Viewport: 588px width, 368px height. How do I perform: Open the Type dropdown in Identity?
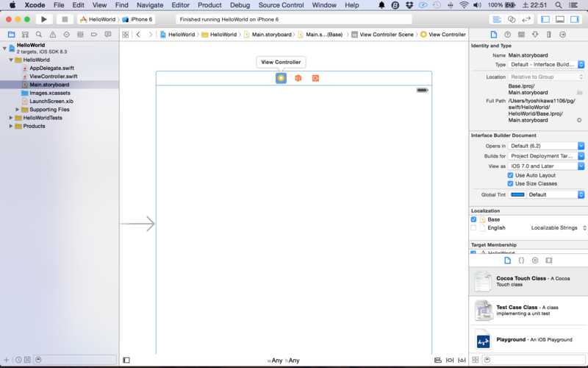coord(546,65)
